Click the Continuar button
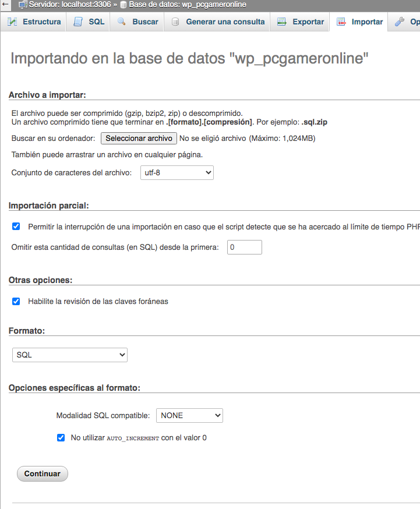The image size is (420, 509). click(43, 473)
